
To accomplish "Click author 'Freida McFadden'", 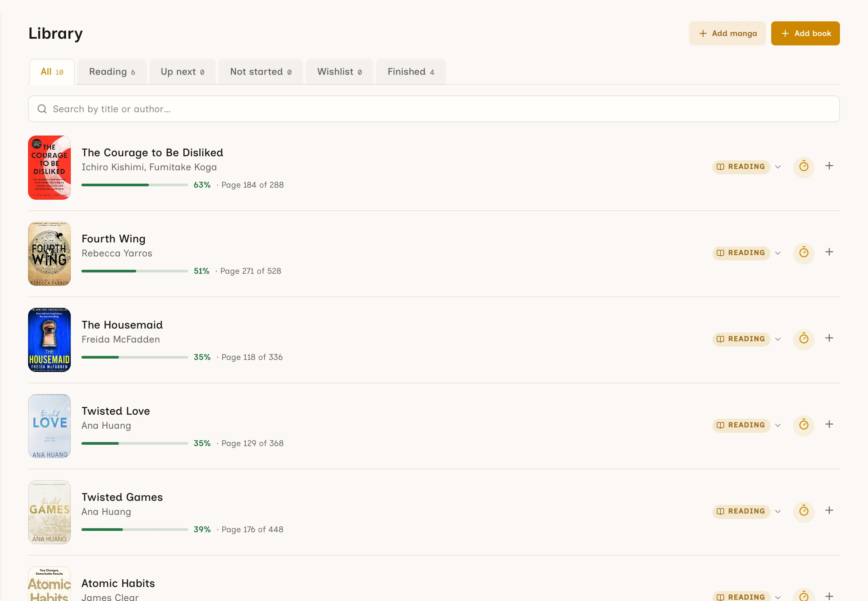I will [121, 340].
